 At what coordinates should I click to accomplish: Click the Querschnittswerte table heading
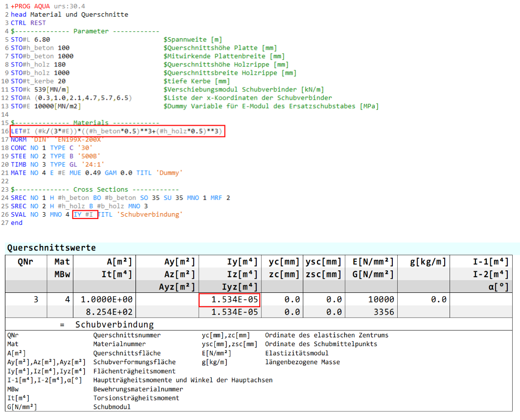(x=51, y=248)
